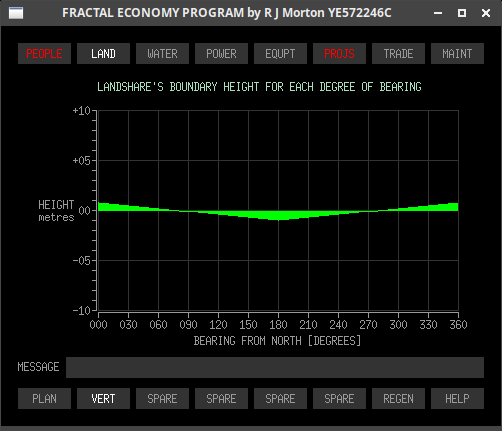The height and width of the screenshot is (431, 502).
Task: Click the -10 value on height axis
Action: tap(82, 311)
